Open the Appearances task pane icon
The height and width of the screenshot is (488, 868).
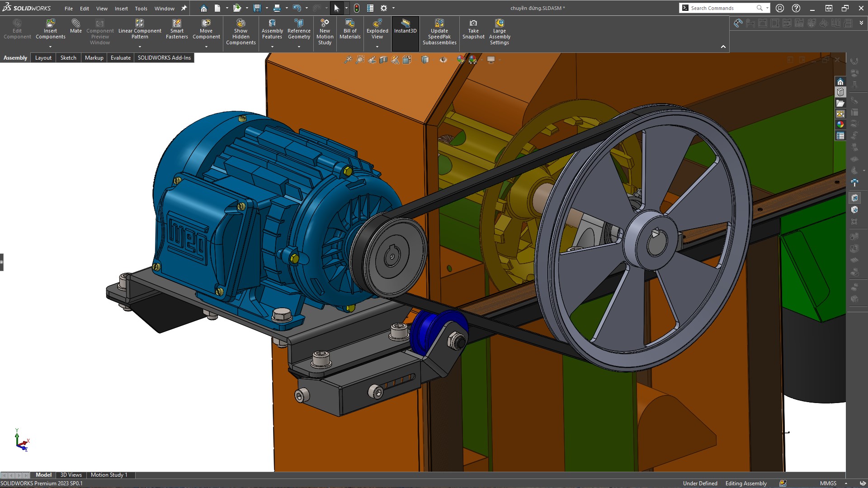click(x=840, y=125)
